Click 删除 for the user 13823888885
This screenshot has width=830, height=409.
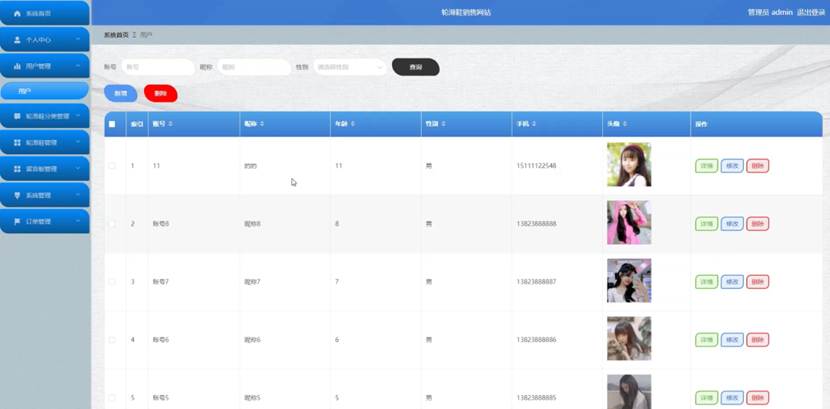point(757,397)
